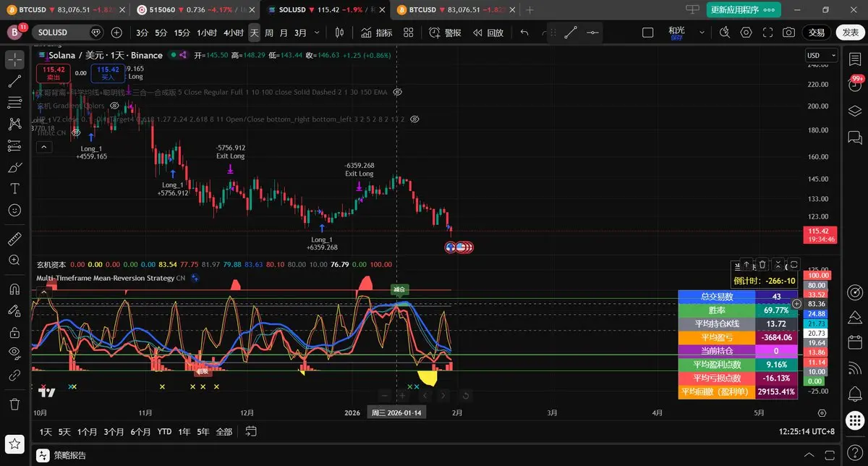Open the candlestick chart type menu
This screenshot has width=868, height=466.
(x=339, y=33)
